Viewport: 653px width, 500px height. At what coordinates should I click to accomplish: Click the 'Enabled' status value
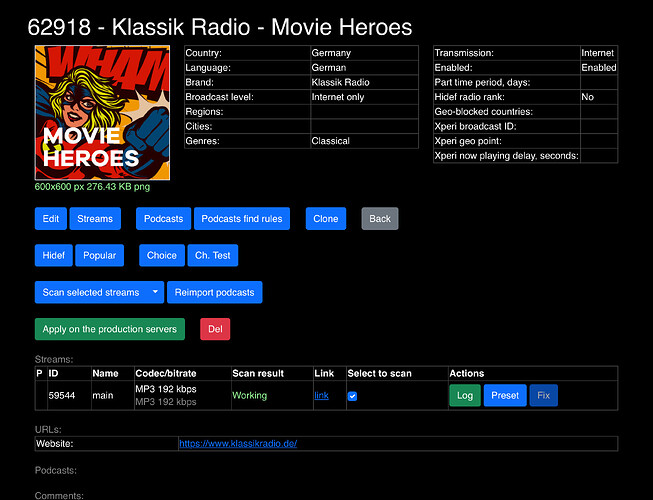599,68
